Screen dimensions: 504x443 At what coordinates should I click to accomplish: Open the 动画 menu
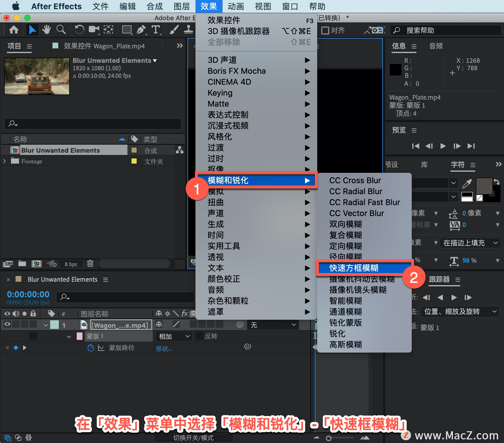[236, 6]
